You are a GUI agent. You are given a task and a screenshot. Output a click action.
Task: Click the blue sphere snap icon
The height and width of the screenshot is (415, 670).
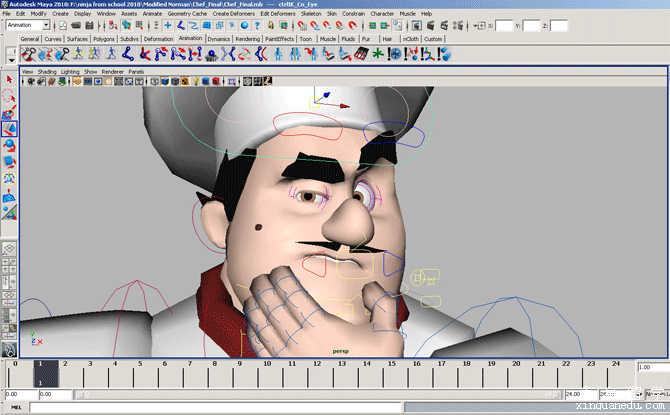244,26
